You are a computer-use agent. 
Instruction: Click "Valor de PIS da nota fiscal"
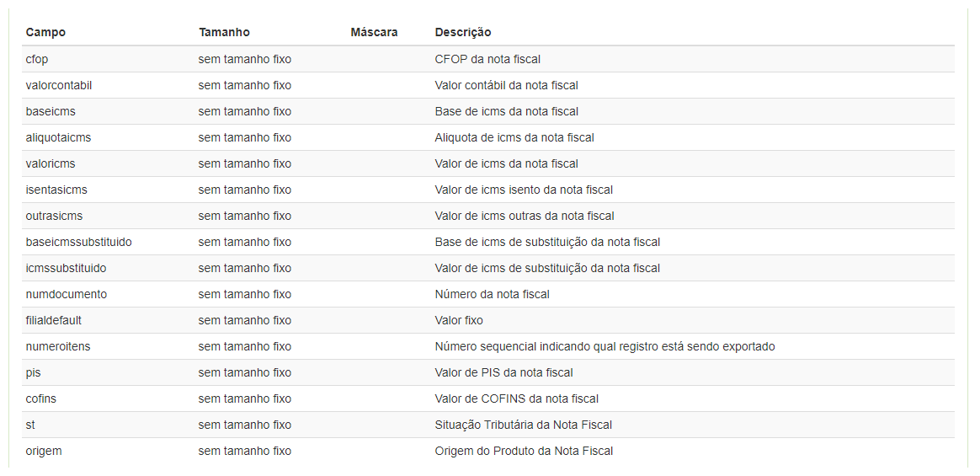503,372
